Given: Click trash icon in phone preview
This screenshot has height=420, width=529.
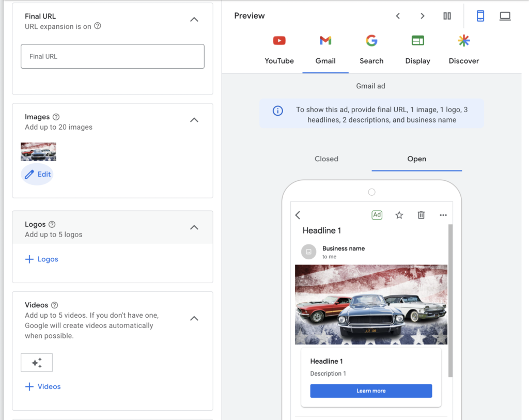Looking at the screenshot, I should [421, 215].
